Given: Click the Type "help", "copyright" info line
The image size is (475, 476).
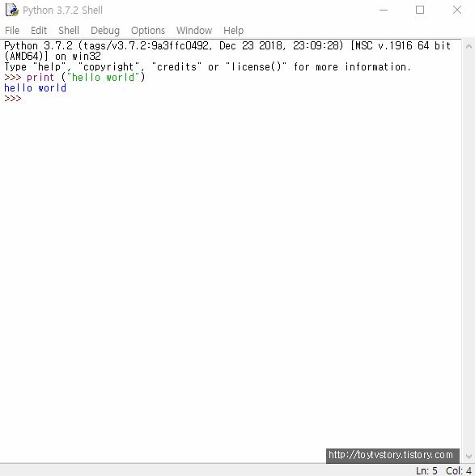Looking at the screenshot, I should [x=208, y=66].
